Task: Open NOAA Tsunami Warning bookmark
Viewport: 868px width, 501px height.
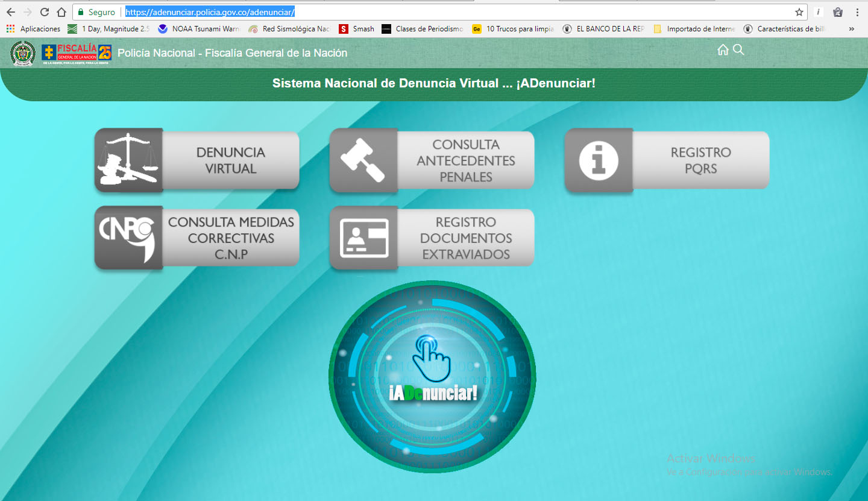Action: point(198,28)
